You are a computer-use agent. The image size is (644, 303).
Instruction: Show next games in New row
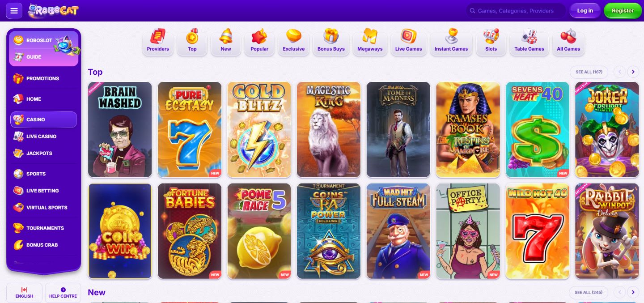pyautogui.click(x=633, y=292)
